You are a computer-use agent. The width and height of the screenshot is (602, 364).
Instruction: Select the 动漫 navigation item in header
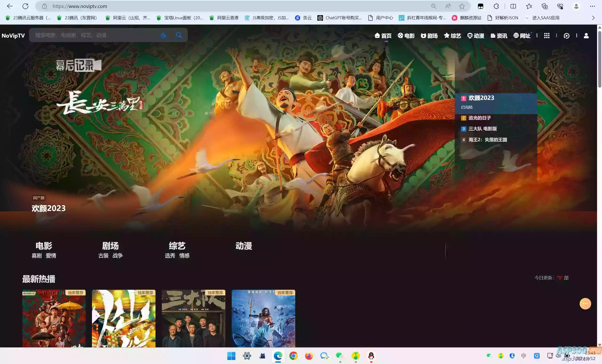pos(475,36)
